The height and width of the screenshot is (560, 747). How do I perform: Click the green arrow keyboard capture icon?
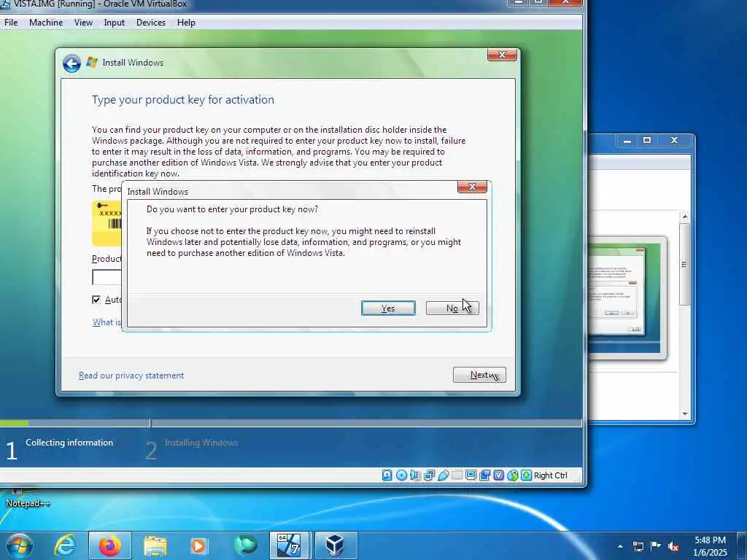pos(526,475)
